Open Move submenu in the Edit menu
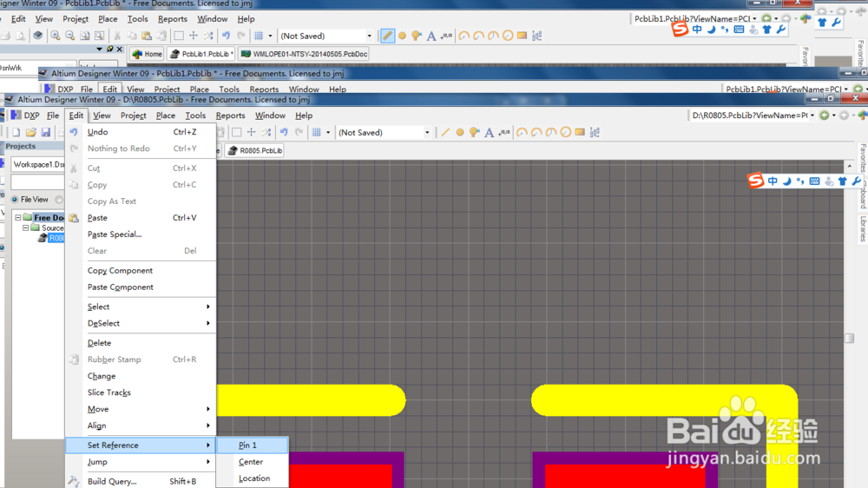868x488 pixels. [141, 409]
